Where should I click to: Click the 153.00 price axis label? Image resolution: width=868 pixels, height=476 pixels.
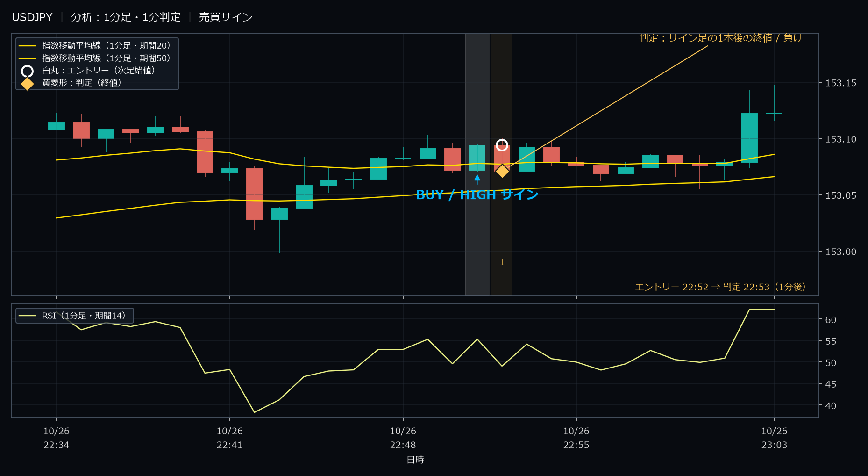[x=841, y=252]
